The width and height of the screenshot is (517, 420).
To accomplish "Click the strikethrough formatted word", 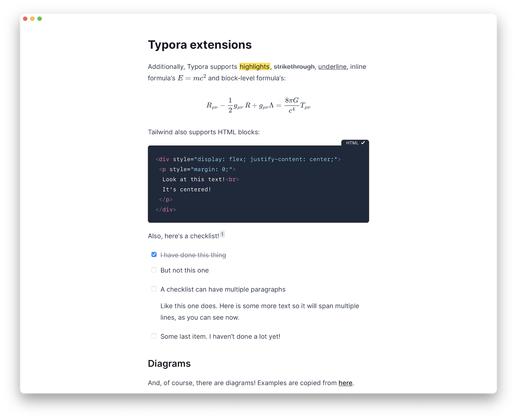I will [294, 67].
